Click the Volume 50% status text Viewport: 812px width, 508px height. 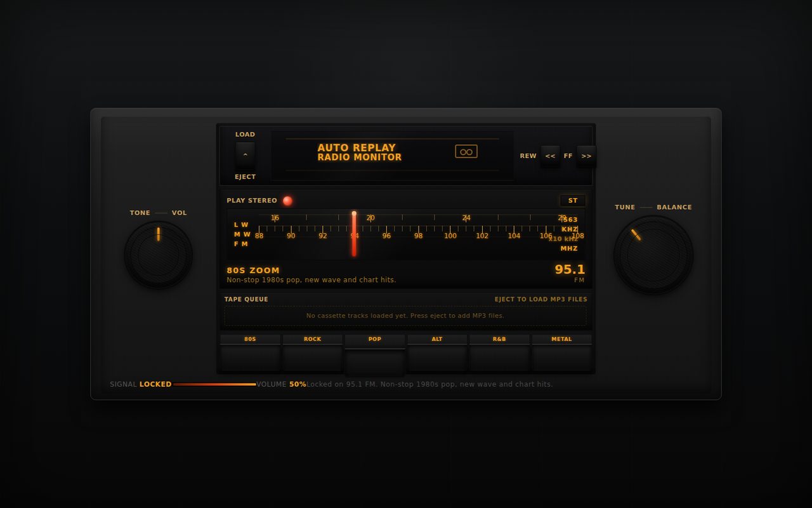pyautogui.click(x=281, y=384)
